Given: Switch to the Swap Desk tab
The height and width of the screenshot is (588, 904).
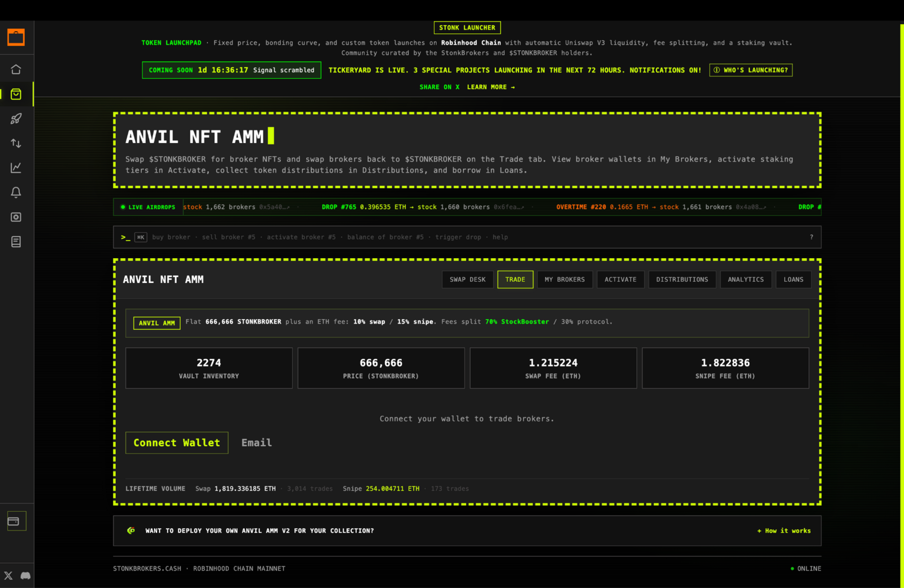Looking at the screenshot, I should 468,280.
